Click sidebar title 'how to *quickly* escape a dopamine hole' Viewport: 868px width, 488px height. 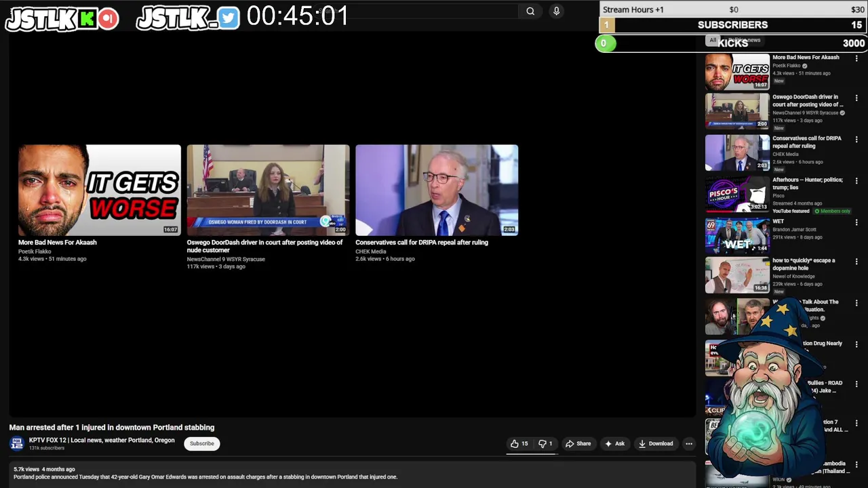(804, 264)
